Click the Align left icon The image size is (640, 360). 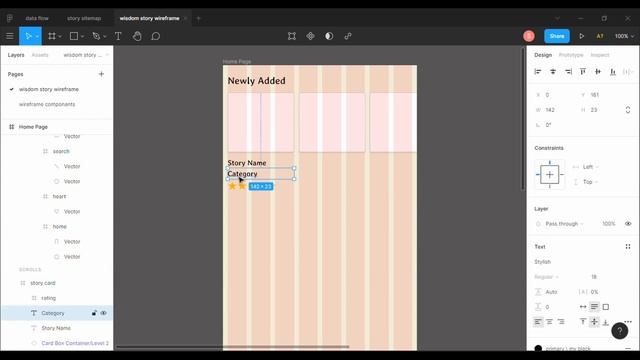(538, 71)
